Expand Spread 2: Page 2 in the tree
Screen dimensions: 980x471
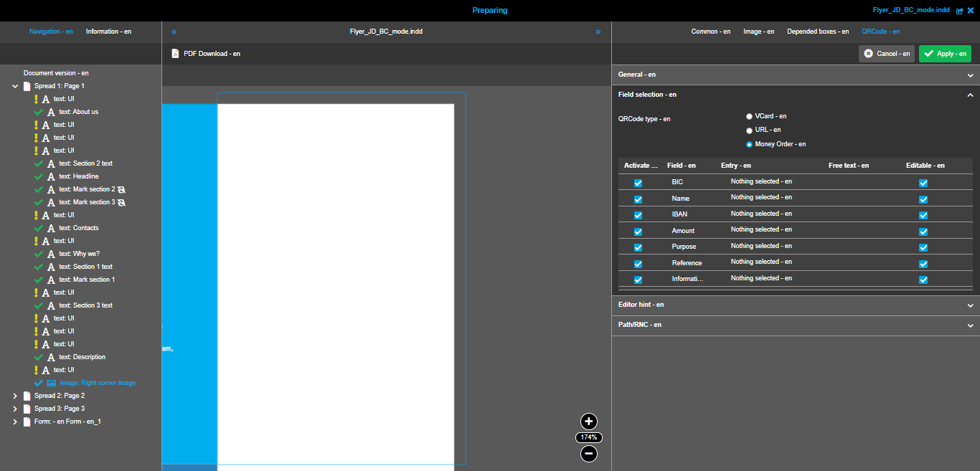tap(15, 395)
